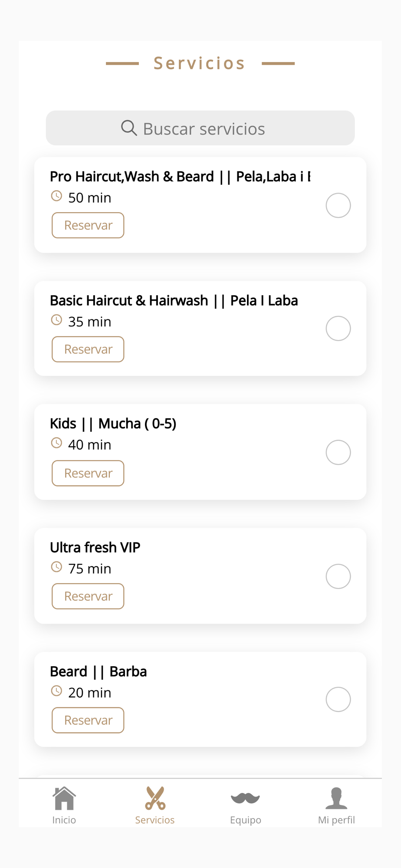Viewport: 401px width, 868px height.
Task: Select the Basic Haircut & Hairwash radio button
Action: [338, 329]
